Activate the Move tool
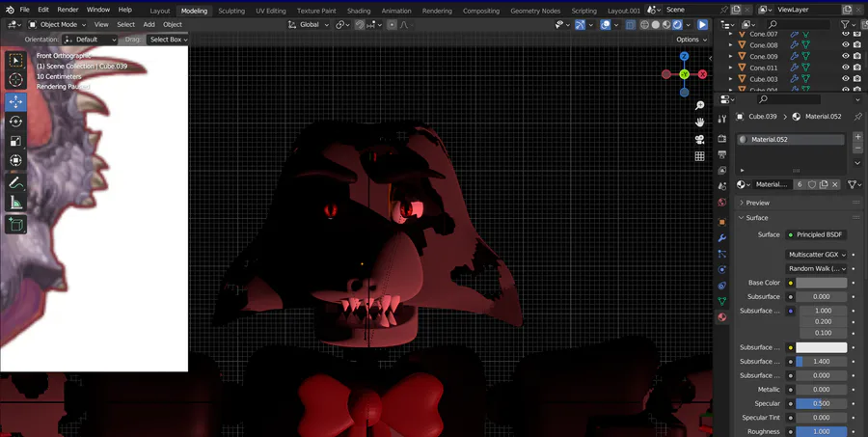 (15, 102)
